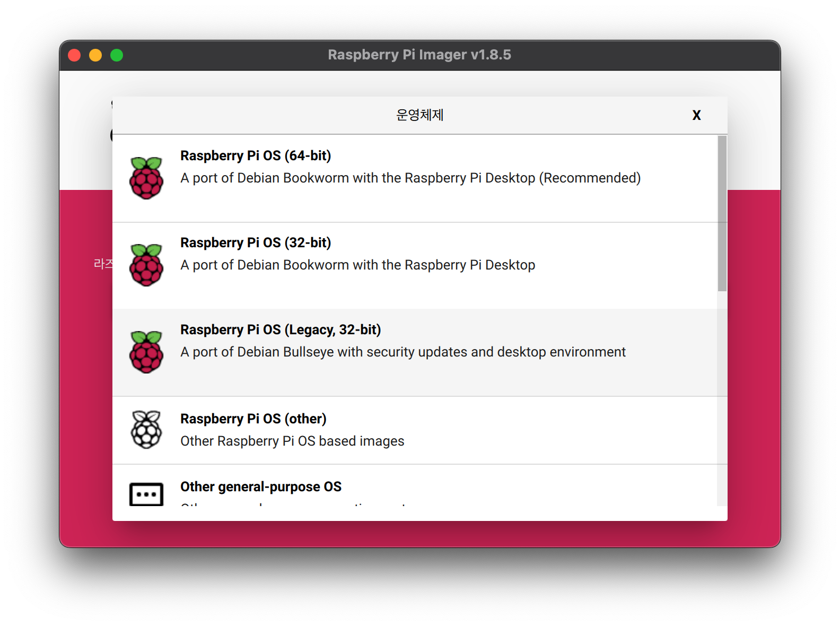Select Raspberry Pi OS (32-bit) title
Screen dimensions: 840x626
pos(256,242)
